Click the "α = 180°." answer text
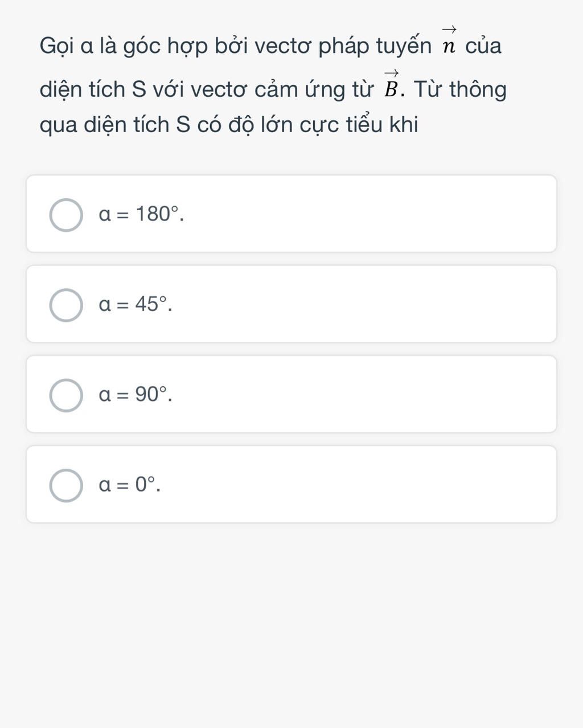This screenshot has width=583, height=728. coord(141,215)
